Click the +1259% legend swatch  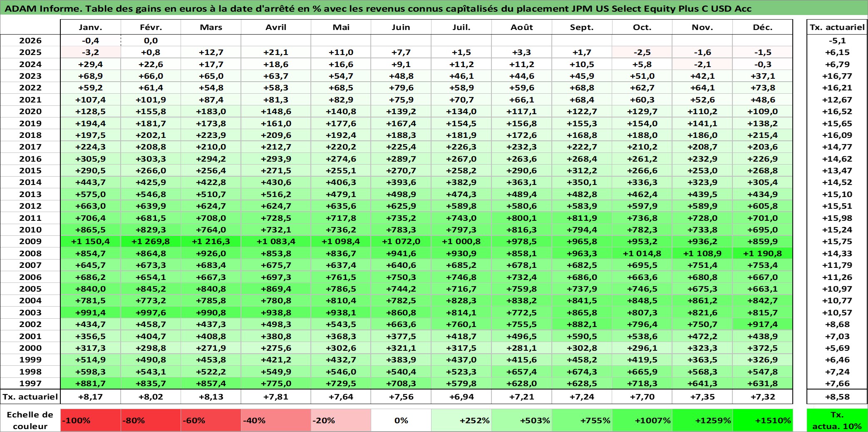702,420
